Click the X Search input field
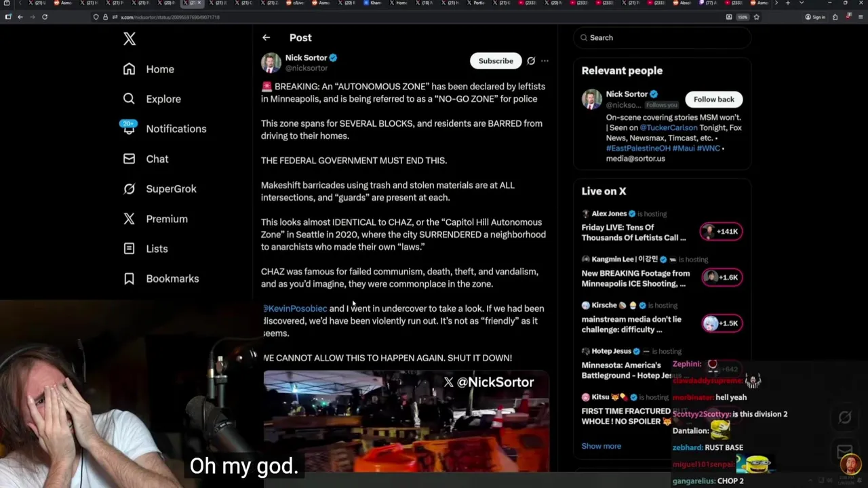Screen dimensions: 868x488 pyautogui.click(x=662, y=38)
